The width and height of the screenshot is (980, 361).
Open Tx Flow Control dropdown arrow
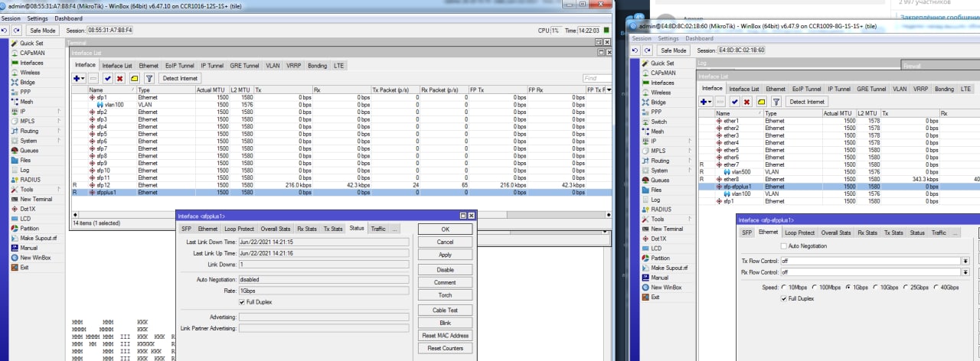click(965, 261)
